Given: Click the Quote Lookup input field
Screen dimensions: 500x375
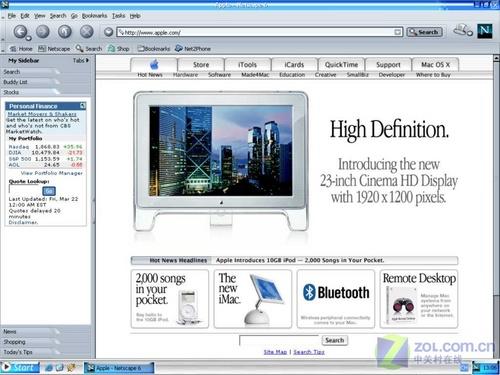Looking at the screenshot, I should [x=25, y=190].
